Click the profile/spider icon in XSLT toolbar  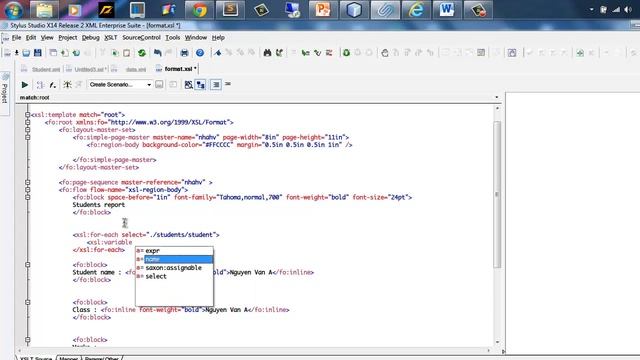coord(67,84)
